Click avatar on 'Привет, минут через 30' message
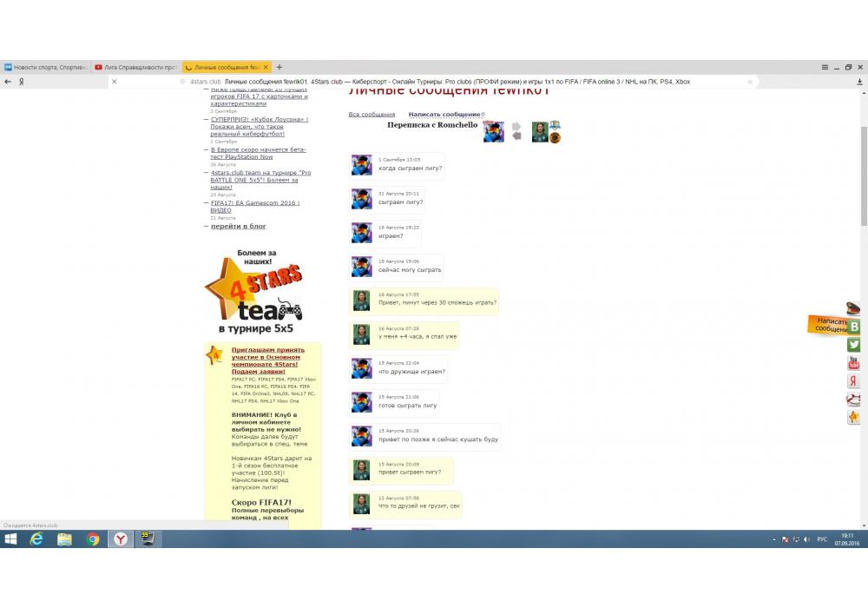This screenshot has width=868, height=608. tap(361, 301)
